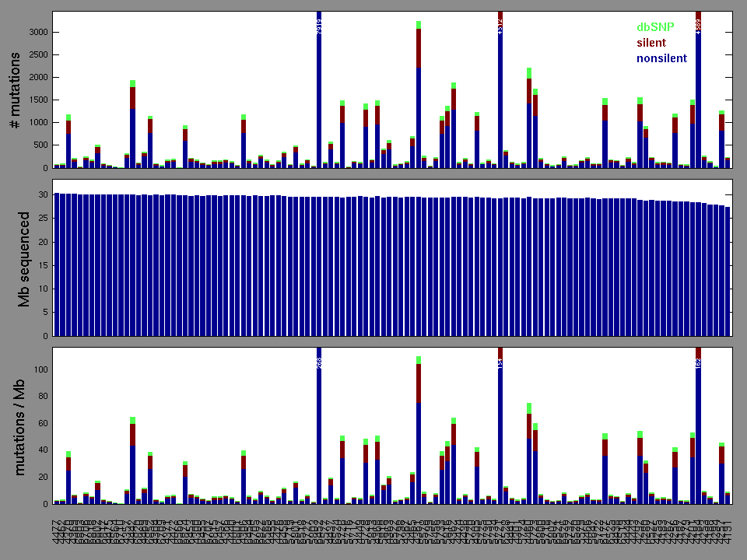Click the 15 tick on Mb sequenced axis

point(44,265)
